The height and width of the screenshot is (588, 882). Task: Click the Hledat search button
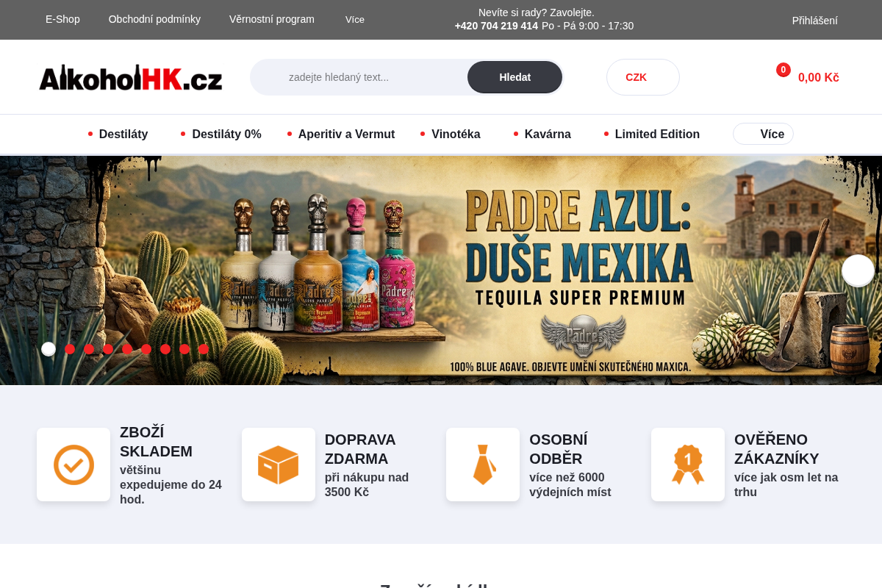click(514, 77)
